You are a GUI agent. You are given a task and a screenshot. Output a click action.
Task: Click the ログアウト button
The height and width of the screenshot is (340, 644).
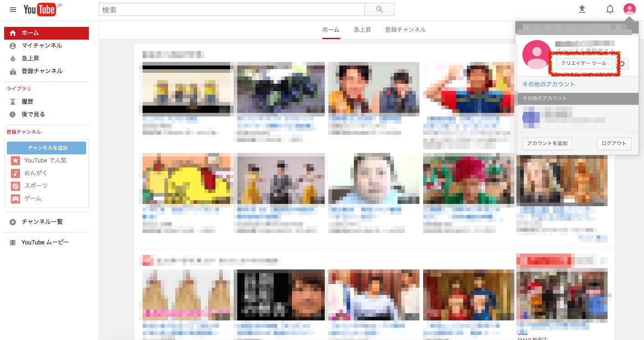click(x=614, y=143)
